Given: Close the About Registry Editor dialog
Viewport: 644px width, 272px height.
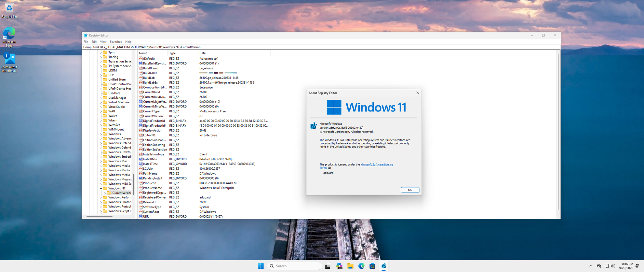Looking at the screenshot, I should tap(418, 93).
